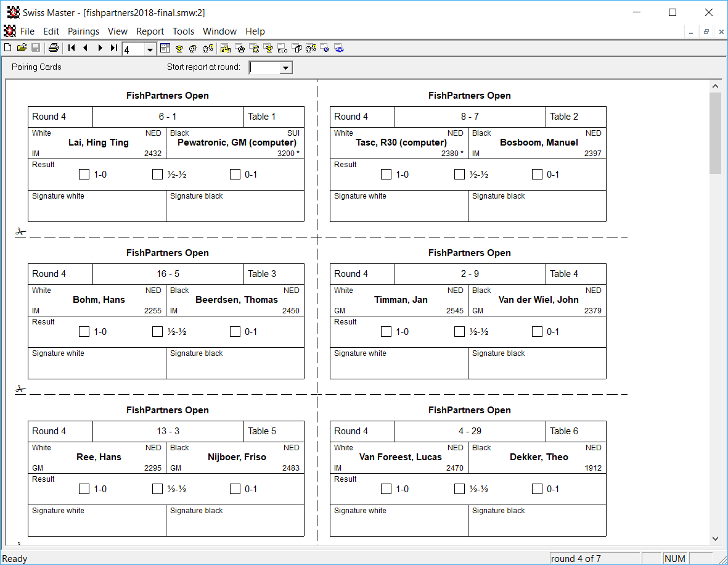
Task: Click the pairing with card toolbar icon
Action: [x=208, y=48]
